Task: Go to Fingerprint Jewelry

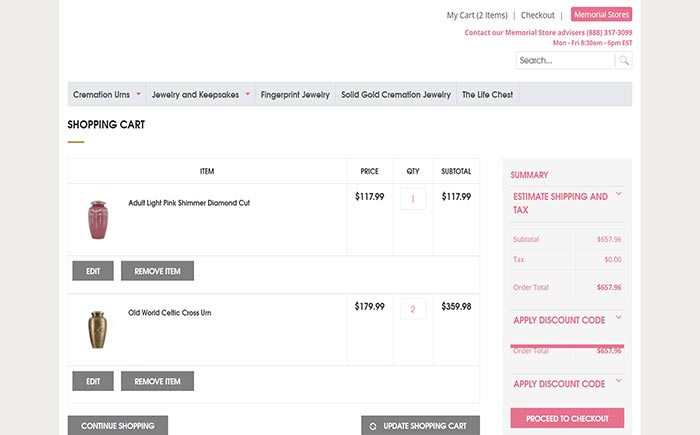Action: 295,94
